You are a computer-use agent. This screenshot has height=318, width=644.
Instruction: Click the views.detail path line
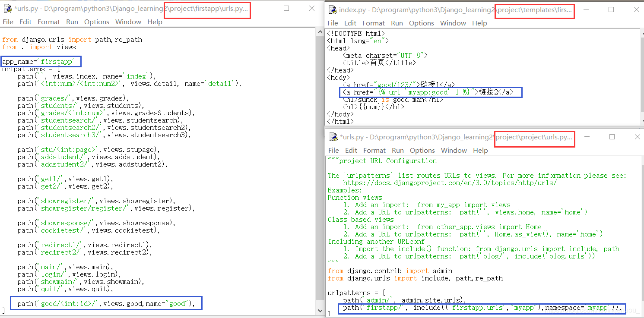click(130, 84)
